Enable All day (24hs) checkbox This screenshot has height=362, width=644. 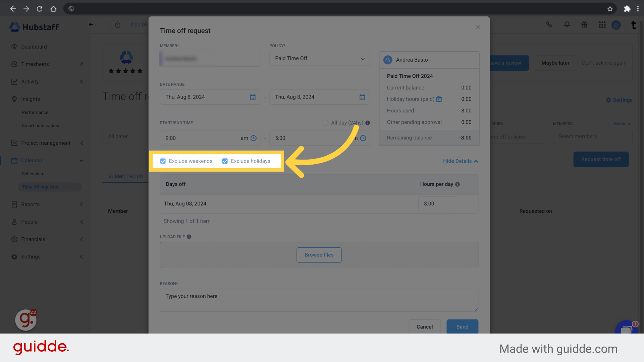pos(325,123)
